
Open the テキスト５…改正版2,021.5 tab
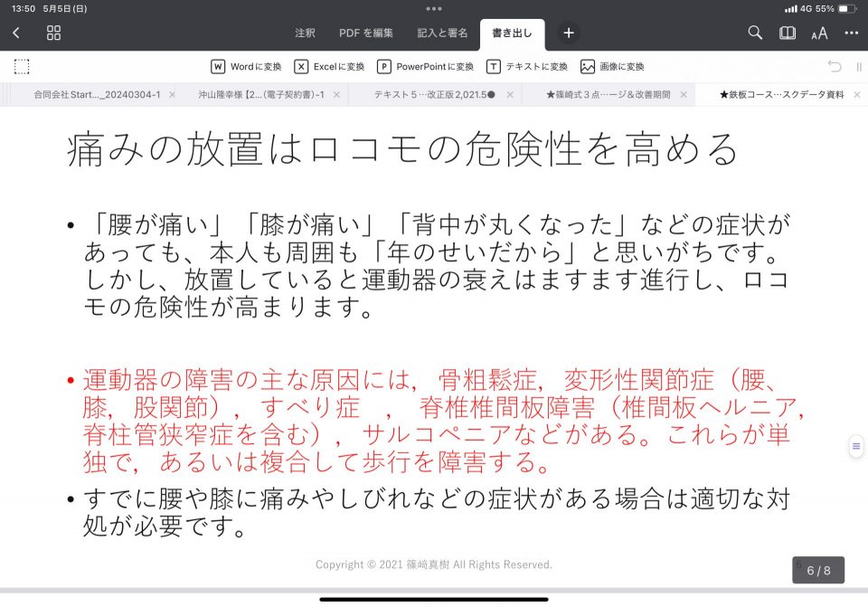[x=435, y=95]
